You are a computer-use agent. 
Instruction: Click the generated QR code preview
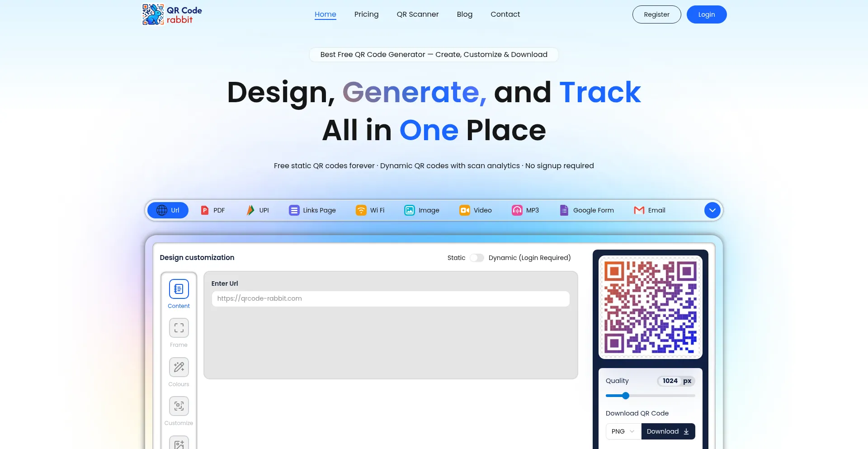[651, 307]
